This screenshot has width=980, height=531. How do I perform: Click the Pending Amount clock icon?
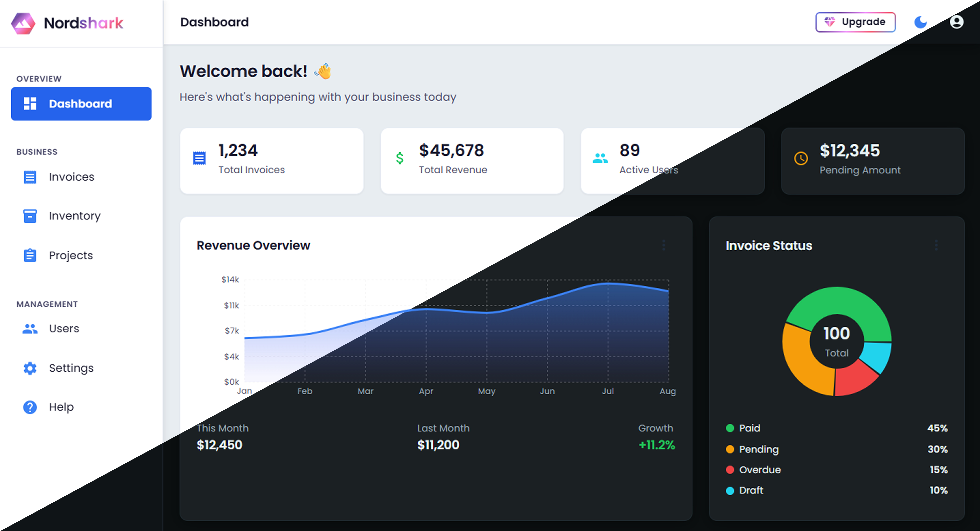[801, 158]
